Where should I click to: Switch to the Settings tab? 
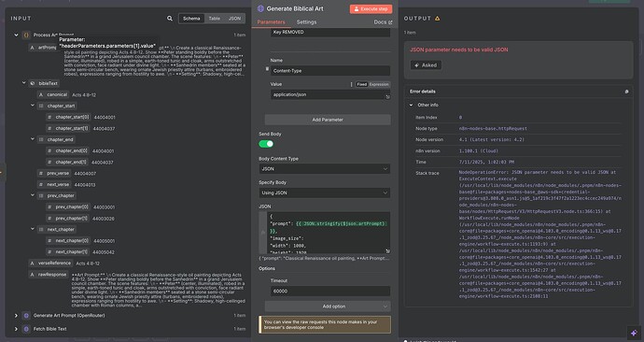click(x=306, y=22)
